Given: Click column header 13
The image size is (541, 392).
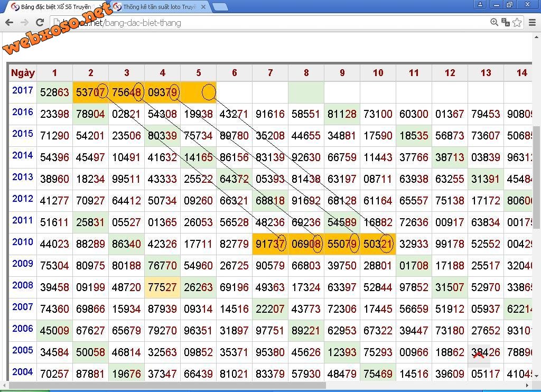Looking at the screenshot, I should [x=486, y=73].
